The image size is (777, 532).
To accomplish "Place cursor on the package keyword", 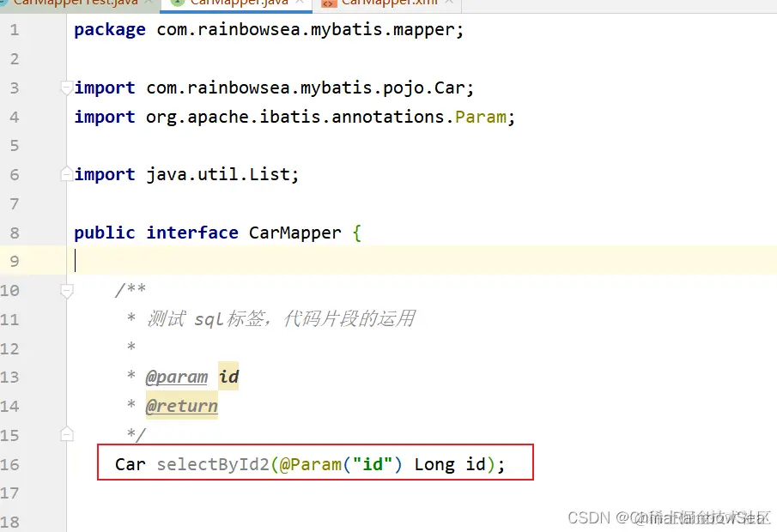I will click(x=110, y=30).
